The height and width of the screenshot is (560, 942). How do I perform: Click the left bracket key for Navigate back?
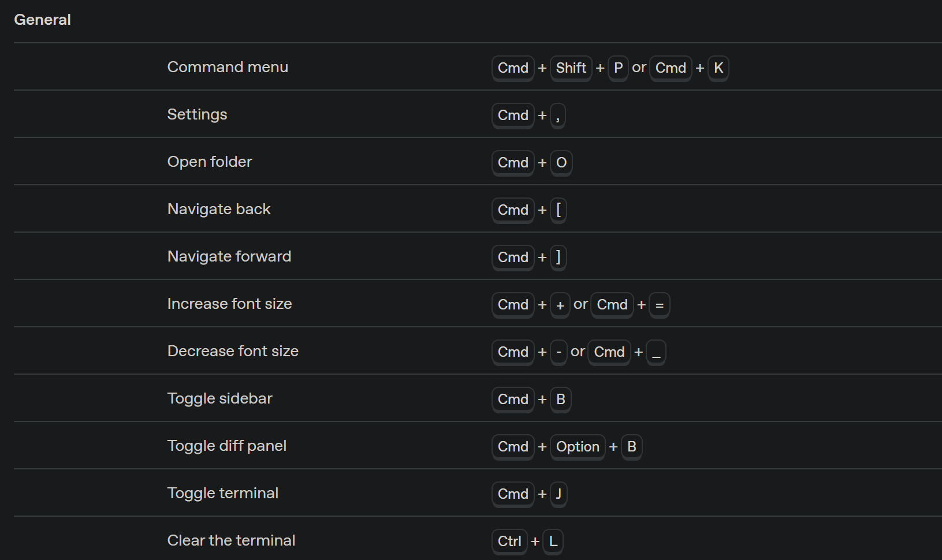pos(558,210)
